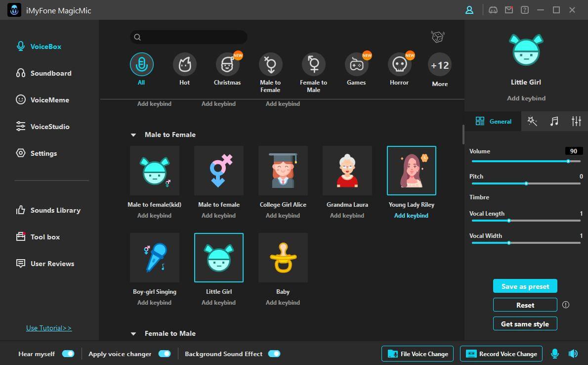
Task: Open the music note tab
Action: [x=554, y=121]
